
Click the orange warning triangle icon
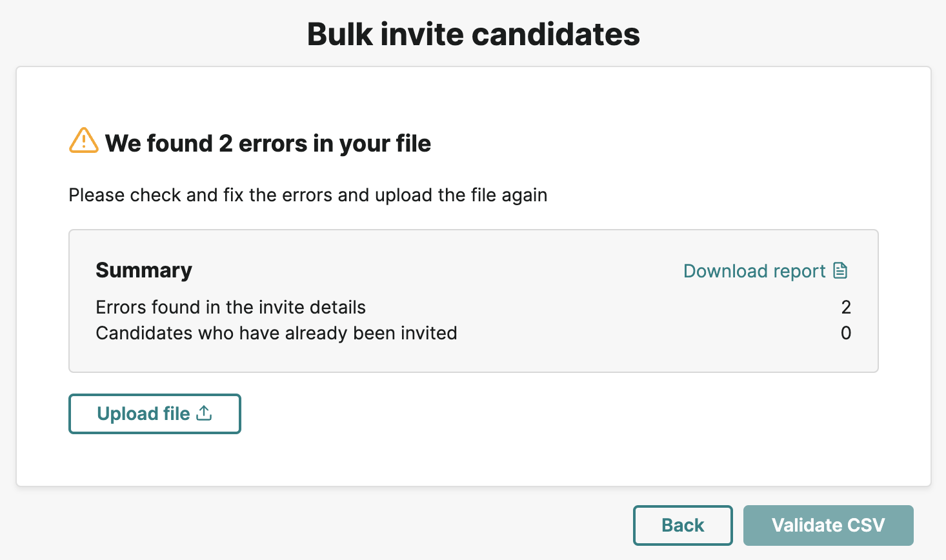pyautogui.click(x=83, y=141)
